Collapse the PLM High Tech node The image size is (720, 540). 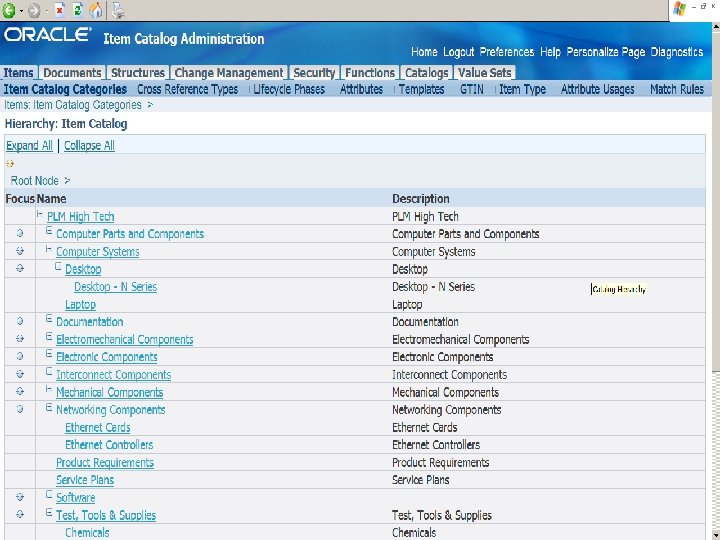coord(39,214)
